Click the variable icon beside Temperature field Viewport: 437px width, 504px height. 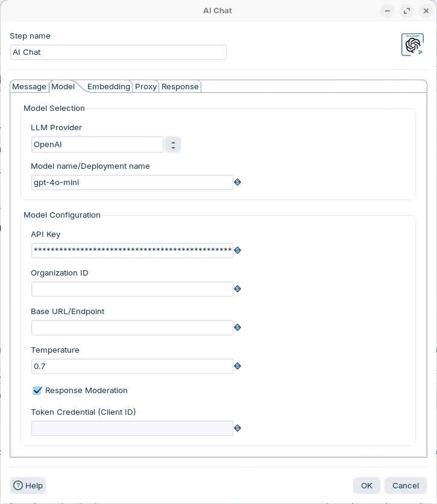coord(237,366)
